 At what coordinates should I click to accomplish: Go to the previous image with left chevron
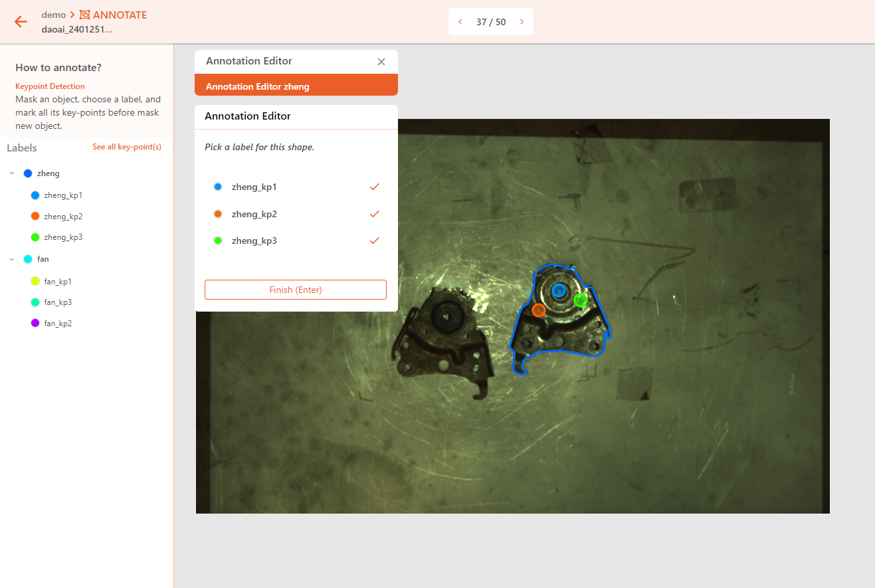pos(460,22)
